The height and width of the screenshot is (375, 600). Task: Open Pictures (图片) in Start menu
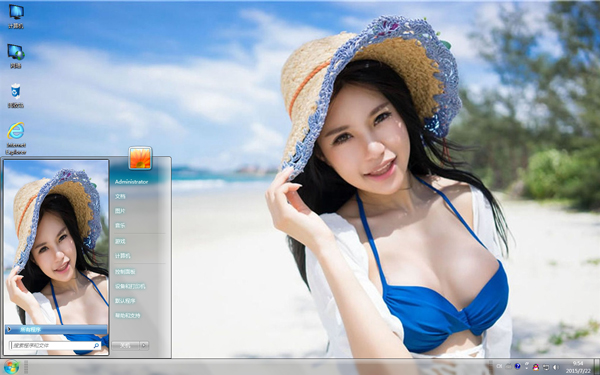click(120, 211)
